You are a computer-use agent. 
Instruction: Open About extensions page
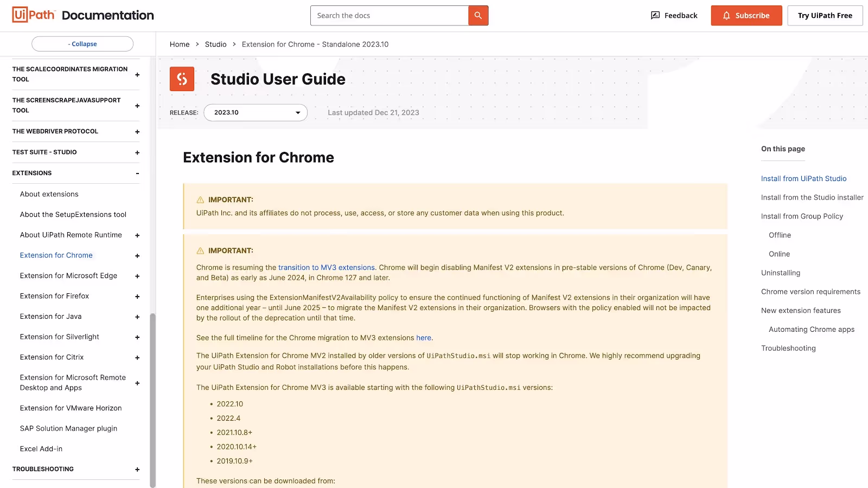49,194
